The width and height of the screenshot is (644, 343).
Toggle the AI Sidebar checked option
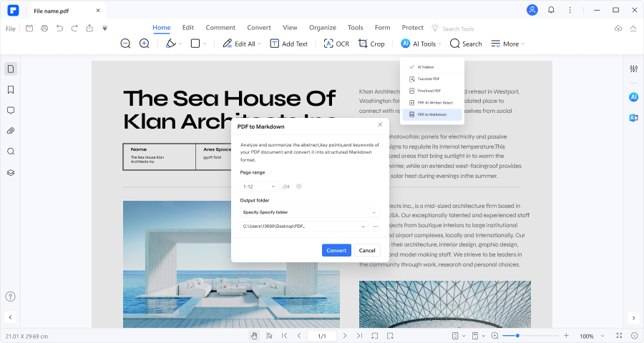(x=432, y=67)
